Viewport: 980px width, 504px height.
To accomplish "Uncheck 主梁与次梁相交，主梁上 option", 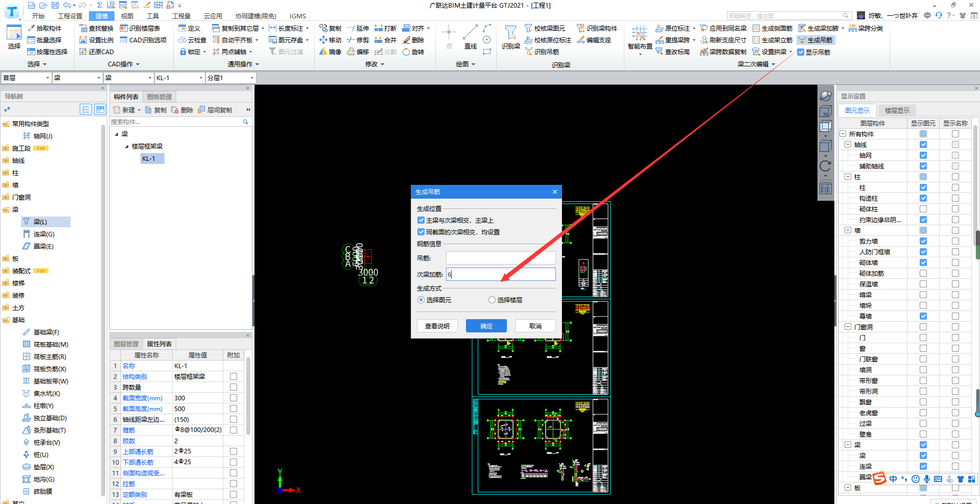I will coord(421,220).
